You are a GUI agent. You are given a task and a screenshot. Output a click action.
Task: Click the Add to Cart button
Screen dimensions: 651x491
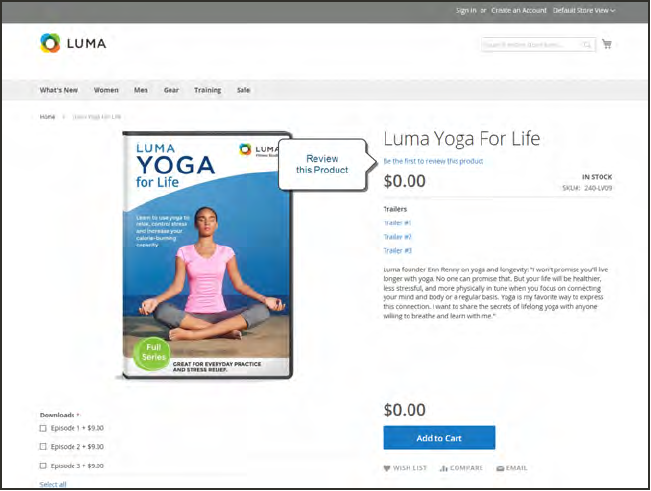pyautogui.click(x=439, y=438)
